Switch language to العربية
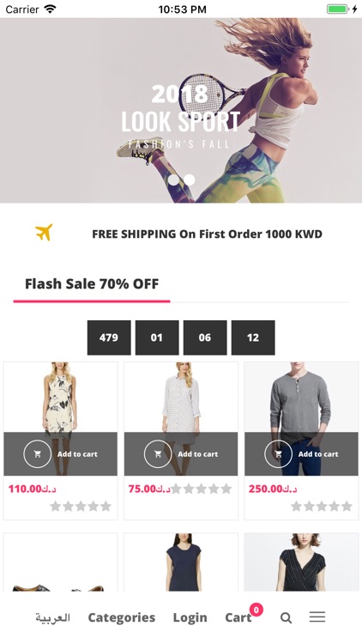This screenshot has height=644, width=362. 52,617
